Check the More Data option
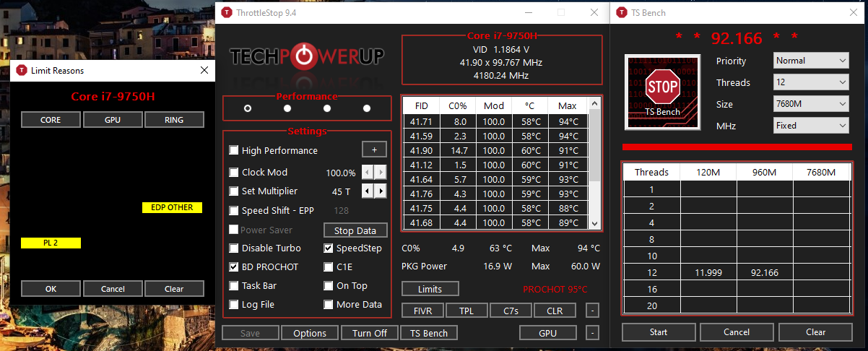This screenshot has height=351, width=868. pyautogui.click(x=329, y=304)
